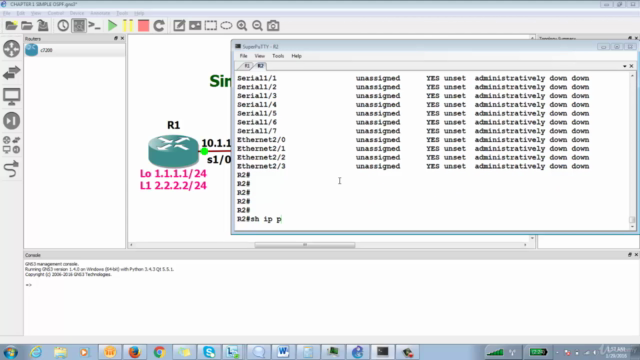Select Insert picture tool

[x=195, y=26]
